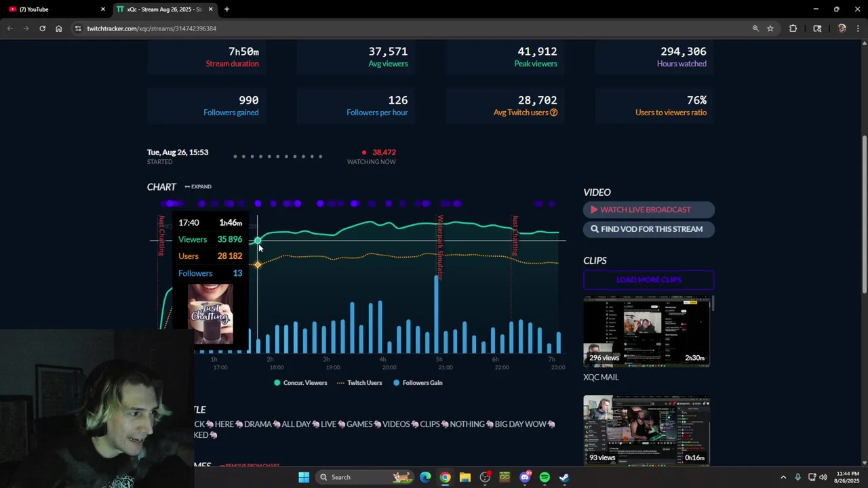Toggle Concur. Viewers legend series
Image resolution: width=868 pixels, height=488 pixels.
pyautogui.click(x=300, y=383)
